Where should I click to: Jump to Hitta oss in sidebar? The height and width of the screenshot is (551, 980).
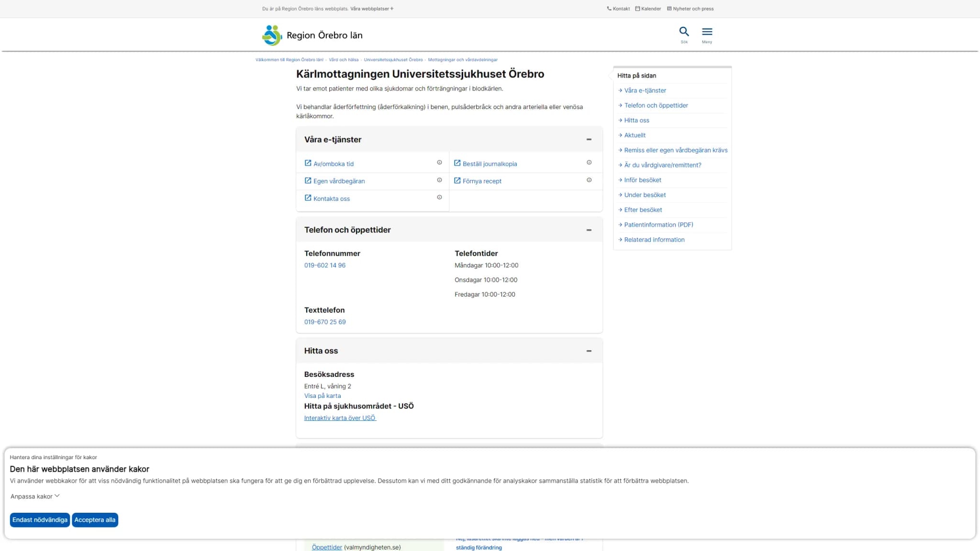pos(636,121)
